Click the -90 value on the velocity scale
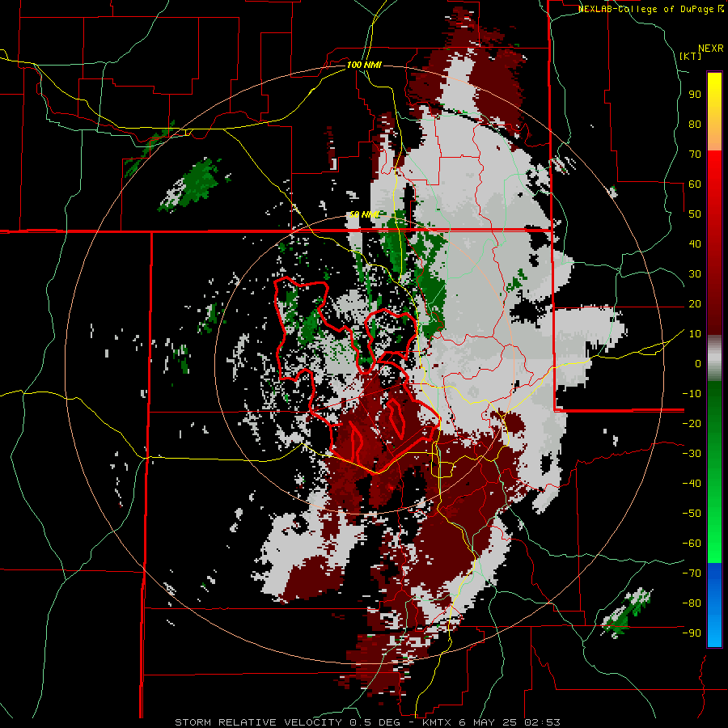Image resolution: width=728 pixels, height=728 pixels. [692, 633]
